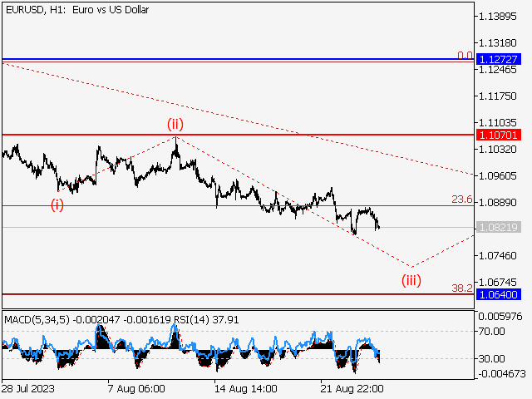Viewport: 532px width, 399px height.
Task: Click the wave label (ii)
Action: 175,124
